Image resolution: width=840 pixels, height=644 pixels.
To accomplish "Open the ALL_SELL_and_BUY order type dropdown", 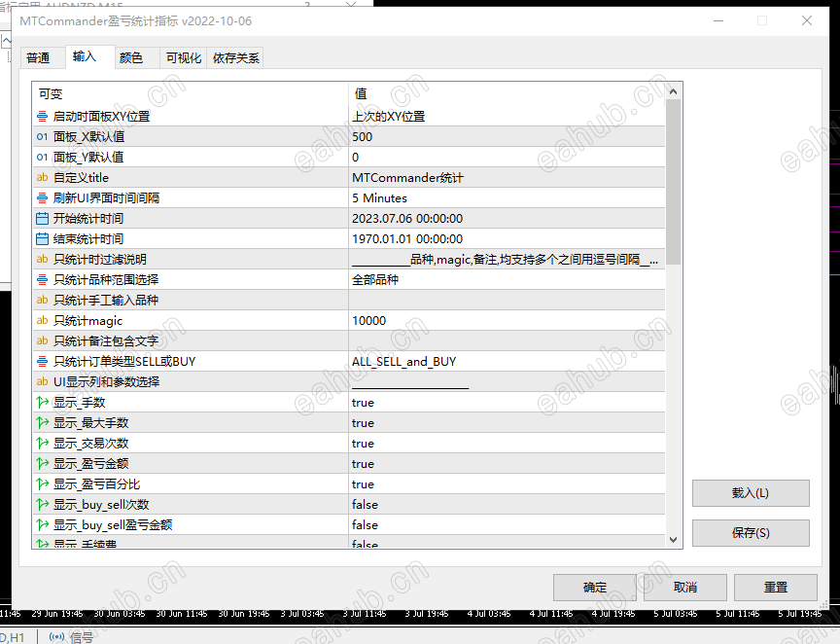I will 507,362.
